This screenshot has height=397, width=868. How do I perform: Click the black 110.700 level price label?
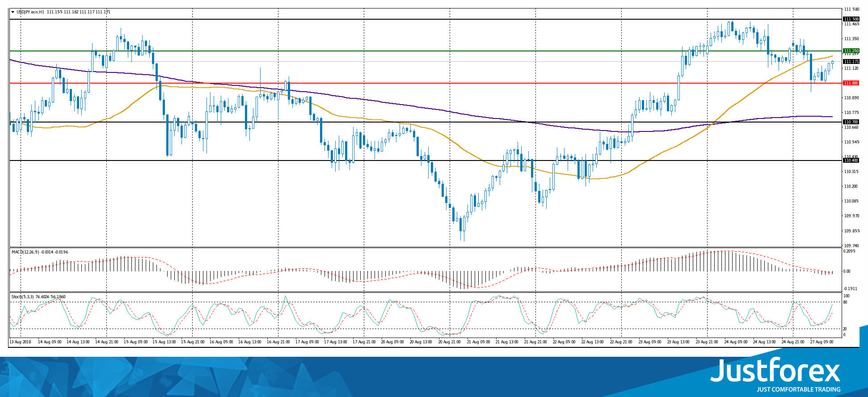coord(851,122)
